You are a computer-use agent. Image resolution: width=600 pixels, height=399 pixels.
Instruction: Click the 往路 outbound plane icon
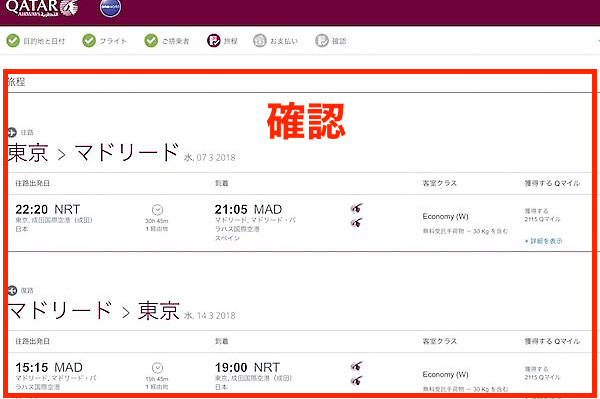[12, 132]
